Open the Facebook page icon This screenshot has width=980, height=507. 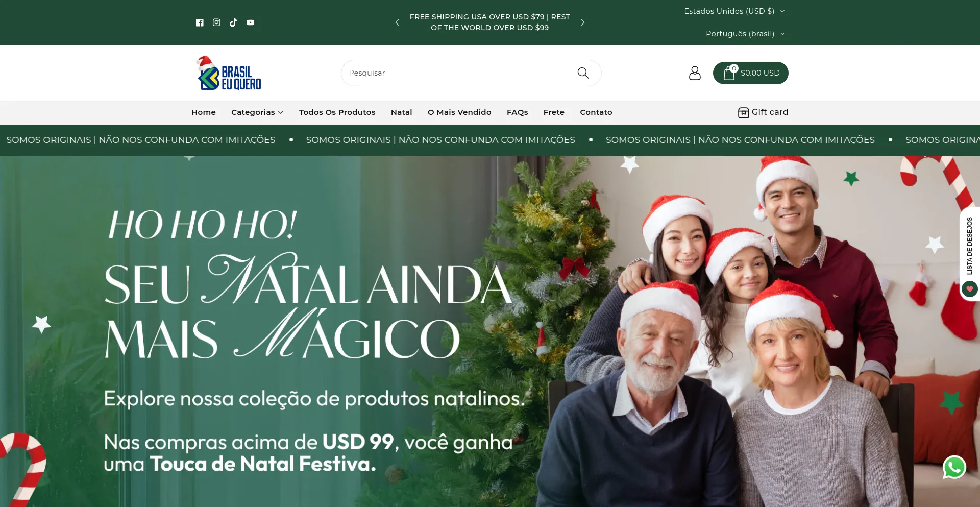(x=200, y=22)
